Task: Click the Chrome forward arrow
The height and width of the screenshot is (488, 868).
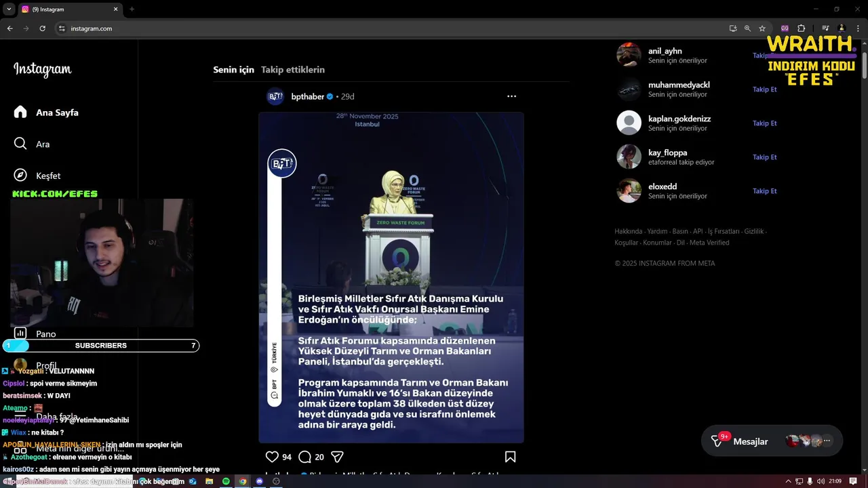Action: (x=26, y=28)
